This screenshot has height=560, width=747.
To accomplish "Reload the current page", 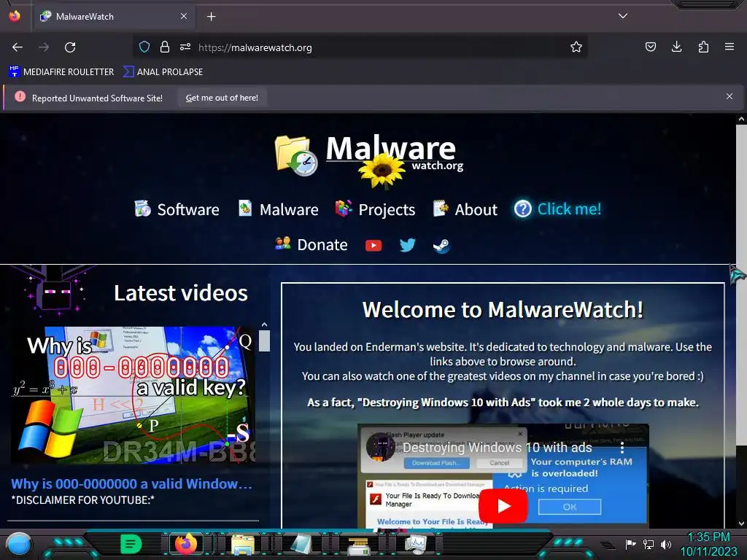I will tap(70, 47).
